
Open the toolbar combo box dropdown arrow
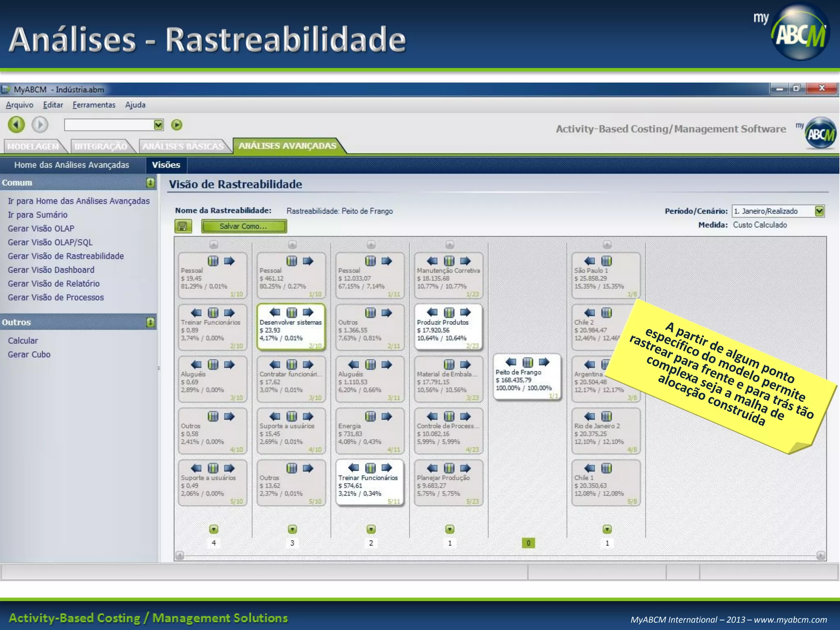pos(158,125)
